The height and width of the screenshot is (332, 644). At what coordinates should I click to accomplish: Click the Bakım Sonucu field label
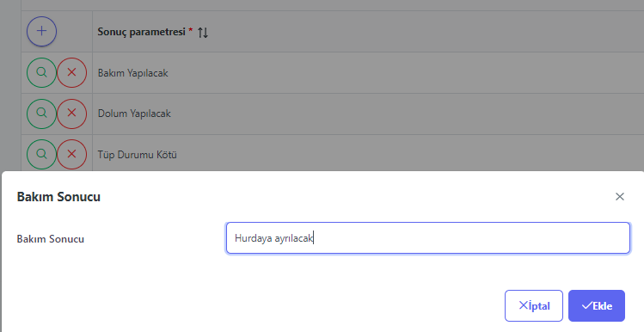tap(50, 239)
